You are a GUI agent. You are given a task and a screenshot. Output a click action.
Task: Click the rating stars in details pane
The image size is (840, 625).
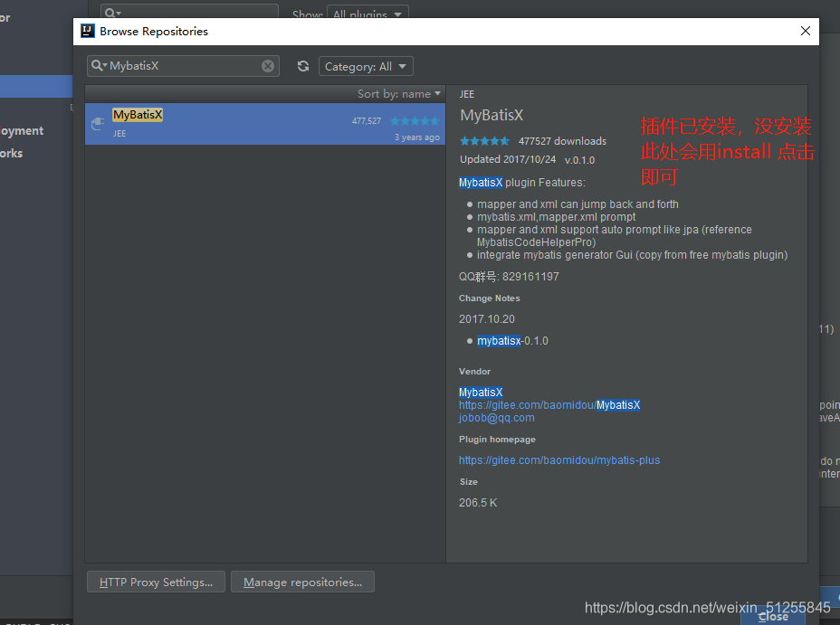pos(484,141)
